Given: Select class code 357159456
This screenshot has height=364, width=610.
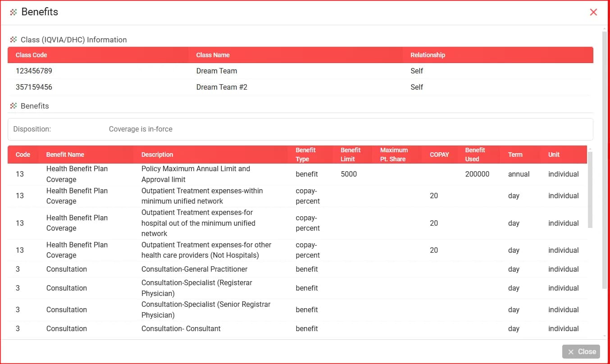Looking at the screenshot, I should pyautogui.click(x=34, y=87).
